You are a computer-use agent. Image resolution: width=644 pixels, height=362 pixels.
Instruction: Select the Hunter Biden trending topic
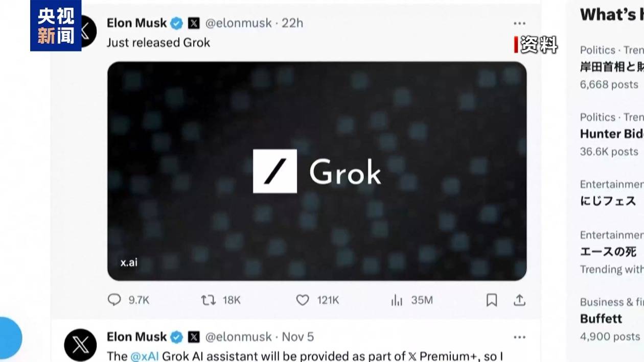pyautogui.click(x=611, y=134)
